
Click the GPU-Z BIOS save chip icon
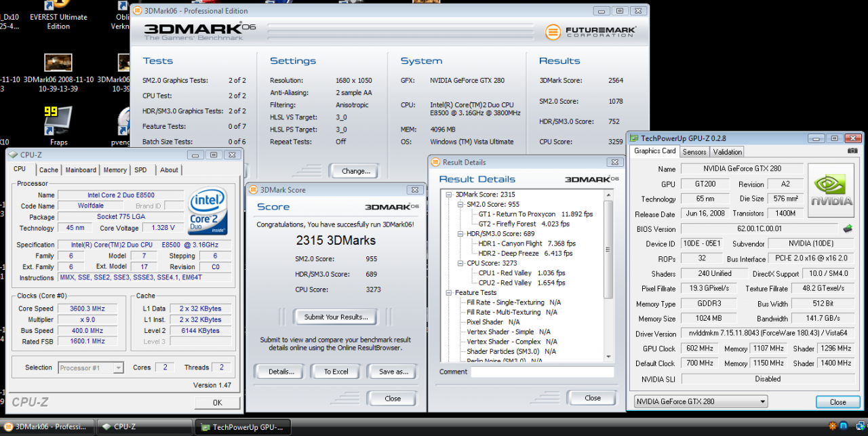(848, 229)
